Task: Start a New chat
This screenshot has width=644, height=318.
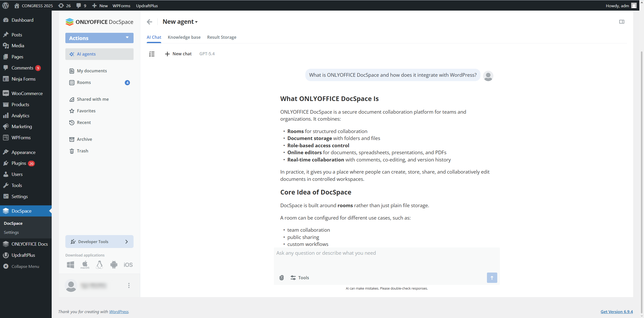Action: [x=178, y=54]
